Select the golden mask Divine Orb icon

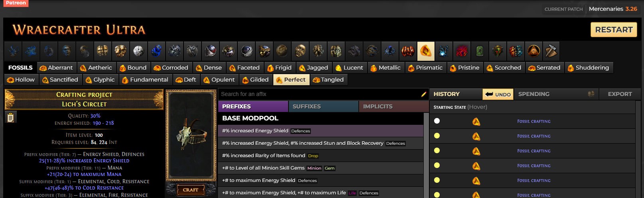click(300, 51)
